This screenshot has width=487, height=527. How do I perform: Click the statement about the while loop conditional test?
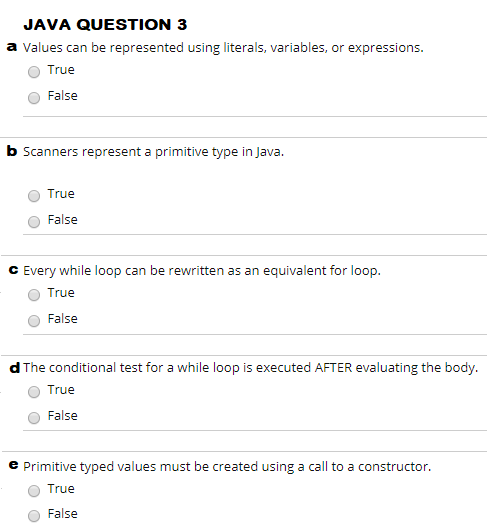pos(251,368)
